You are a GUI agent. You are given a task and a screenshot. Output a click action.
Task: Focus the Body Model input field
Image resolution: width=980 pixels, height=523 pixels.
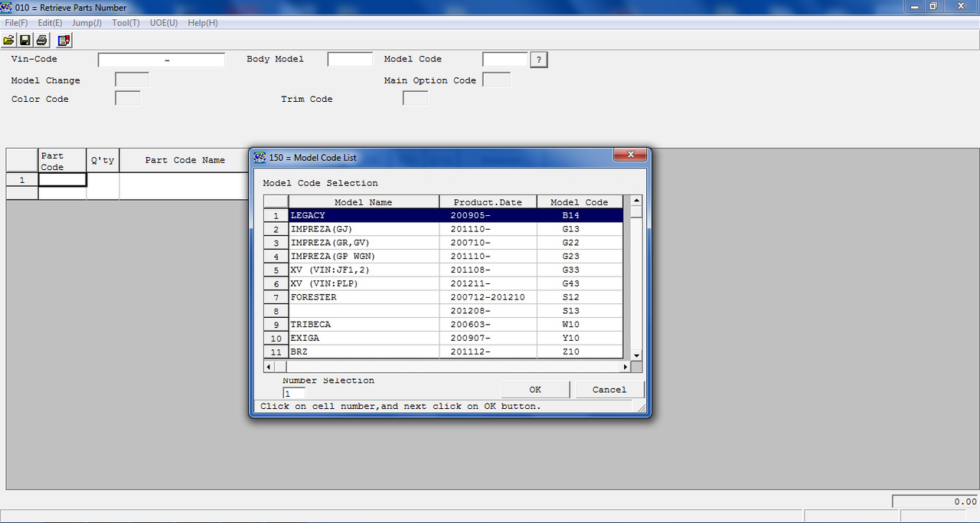tap(350, 59)
